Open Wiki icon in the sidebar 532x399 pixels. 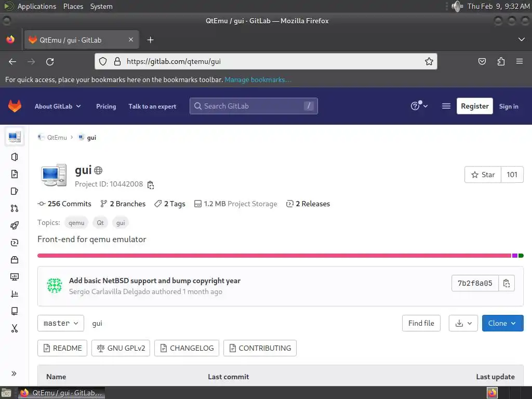tap(14, 311)
